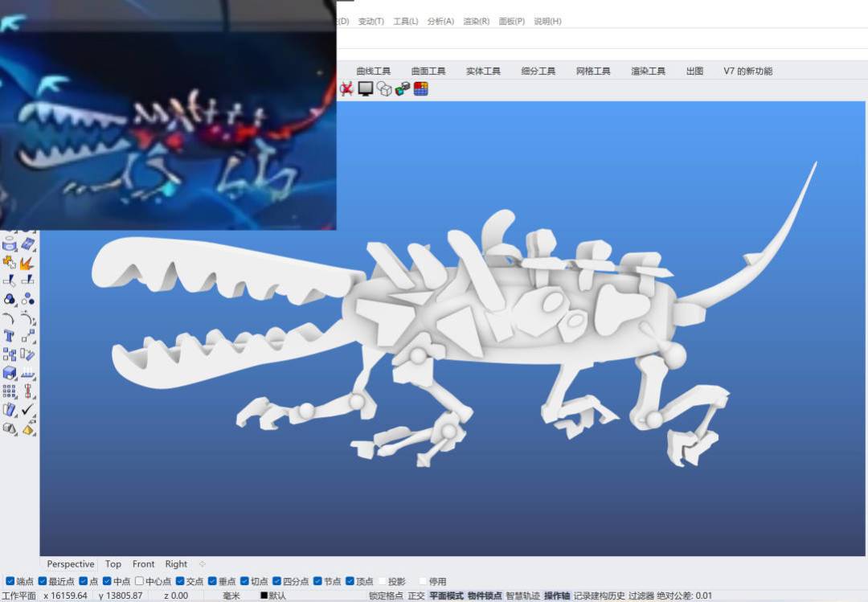Switch to the 渲染工具 toolbar tab

click(x=649, y=71)
